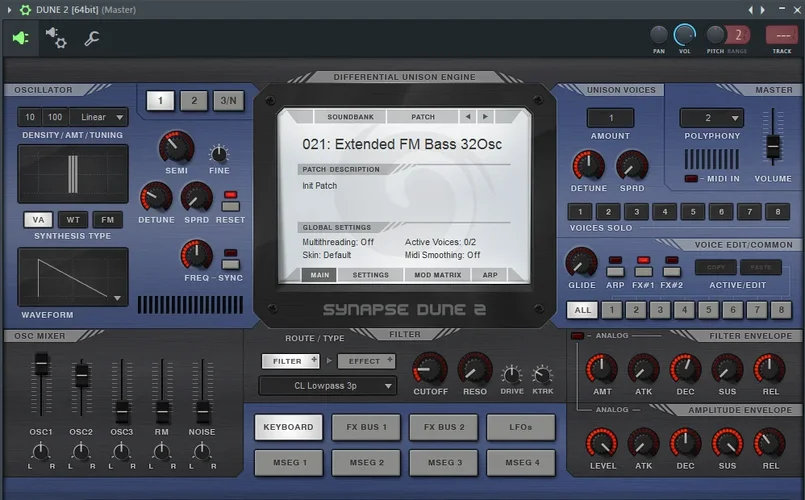The width and height of the screenshot is (805, 500).
Task: Click the wrench icon in the toolbar
Action: 91,39
